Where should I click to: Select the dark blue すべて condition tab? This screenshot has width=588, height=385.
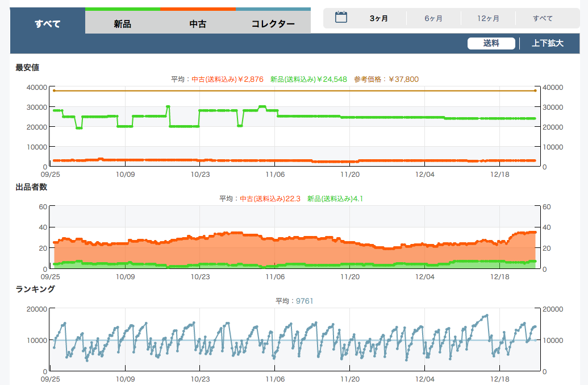[x=48, y=24]
